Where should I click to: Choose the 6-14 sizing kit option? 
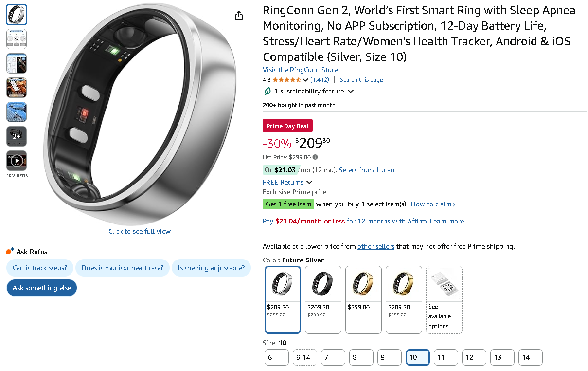304,357
